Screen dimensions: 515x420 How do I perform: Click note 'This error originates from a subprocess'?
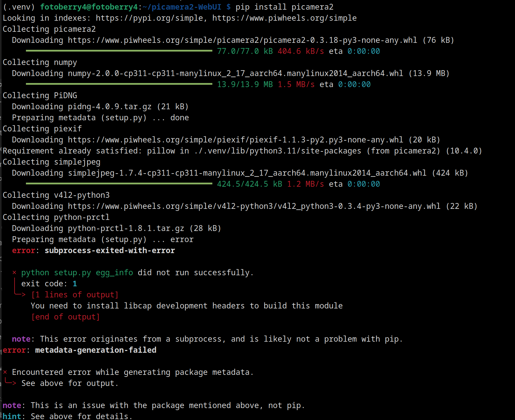(x=208, y=339)
